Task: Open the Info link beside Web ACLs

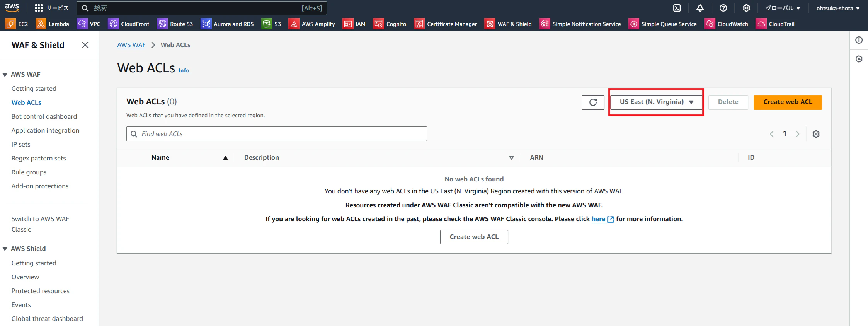Action: click(184, 70)
